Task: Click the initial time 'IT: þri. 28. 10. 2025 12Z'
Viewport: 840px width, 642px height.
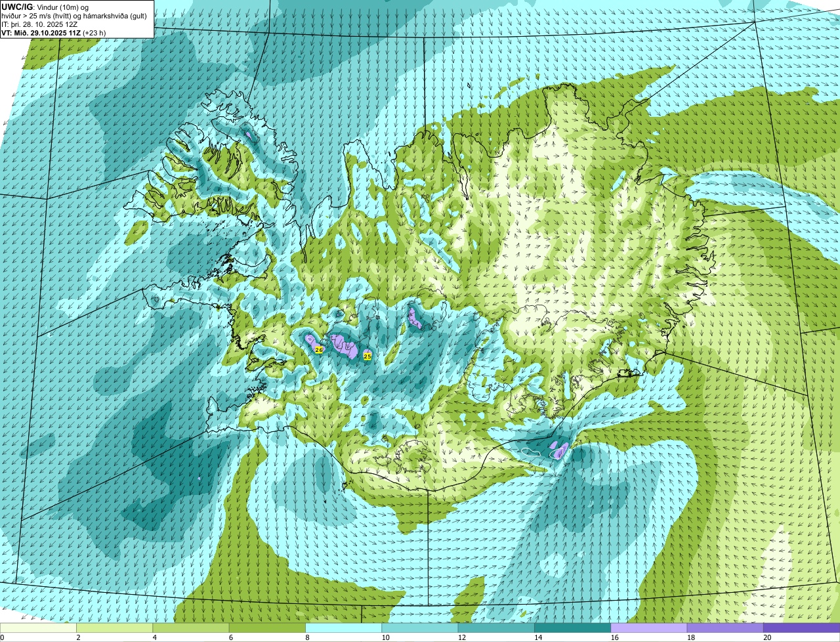Action: coord(39,24)
